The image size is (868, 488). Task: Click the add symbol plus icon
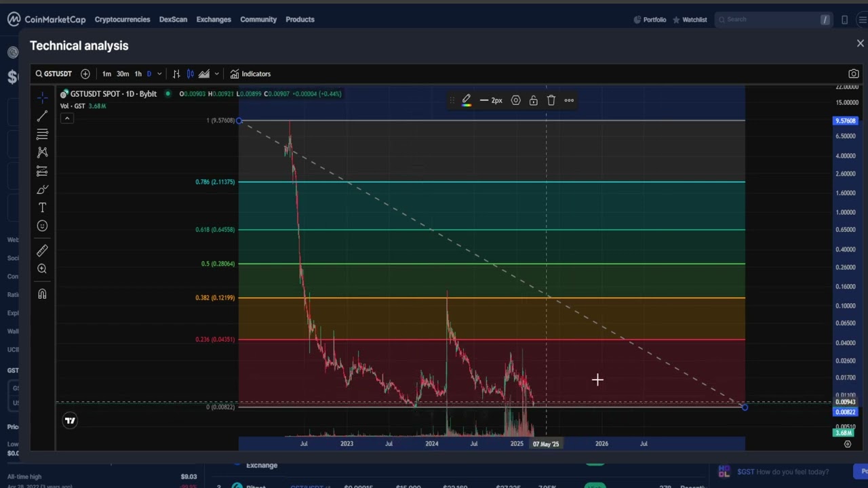point(85,74)
